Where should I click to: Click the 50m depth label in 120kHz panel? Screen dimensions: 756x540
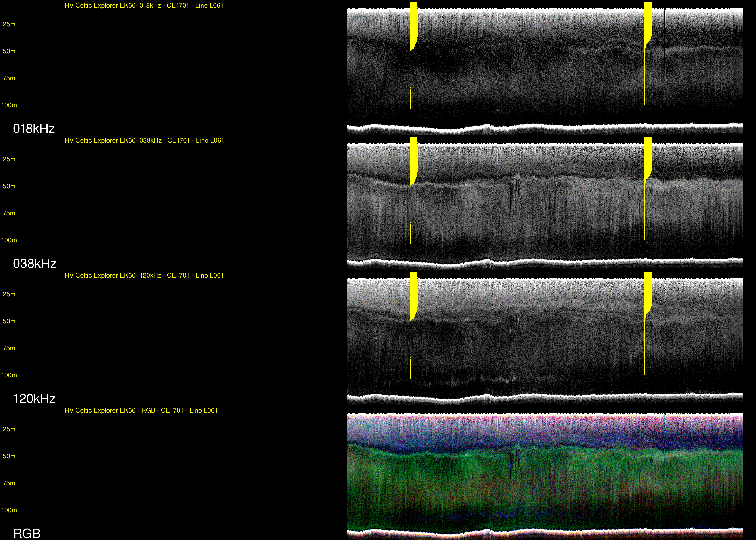(9, 321)
